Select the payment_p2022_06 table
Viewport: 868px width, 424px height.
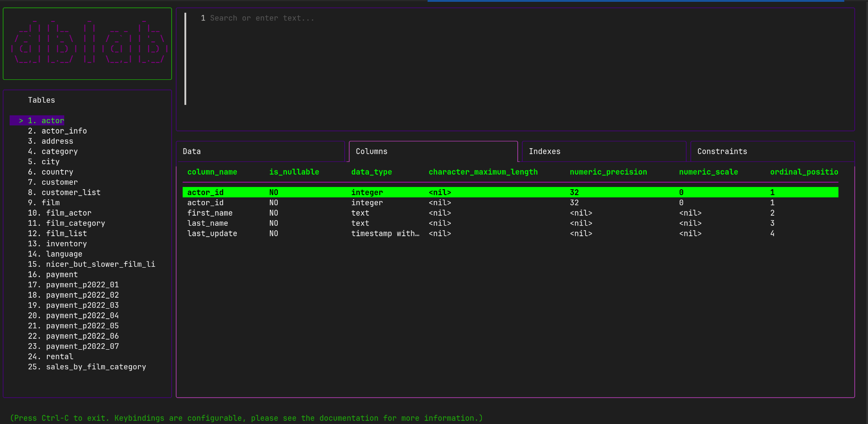pyautogui.click(x=73, y=336)
